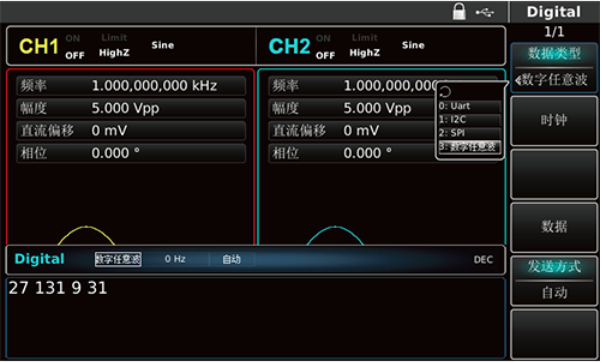
Task: Choose 1: I2C from the protocol list
Action: point(470,119)
